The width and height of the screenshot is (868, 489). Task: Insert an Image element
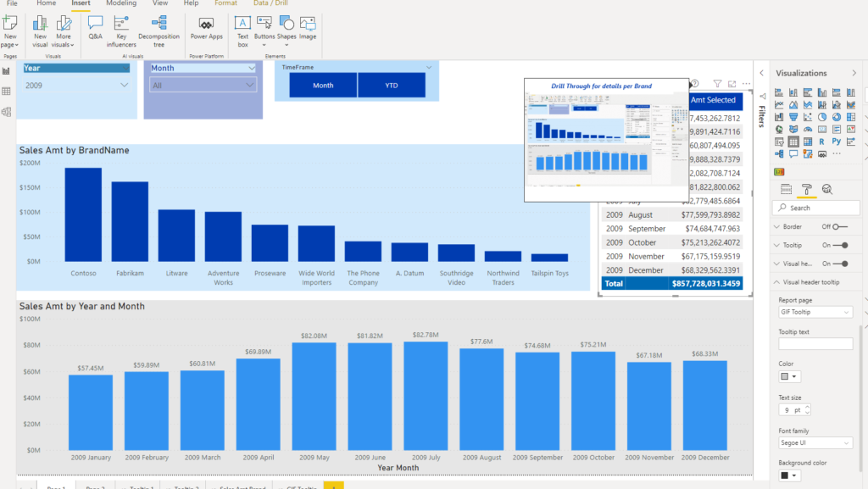[307, 28]
